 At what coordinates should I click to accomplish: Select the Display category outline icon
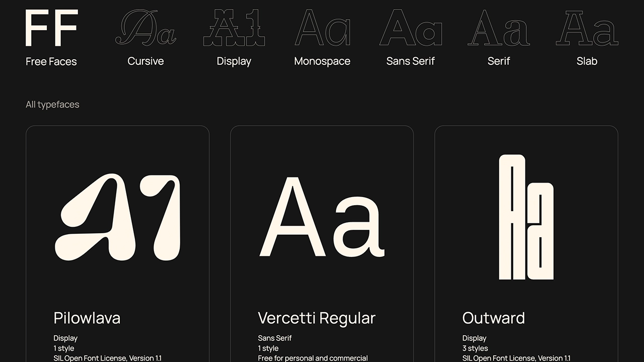[234, 28]
